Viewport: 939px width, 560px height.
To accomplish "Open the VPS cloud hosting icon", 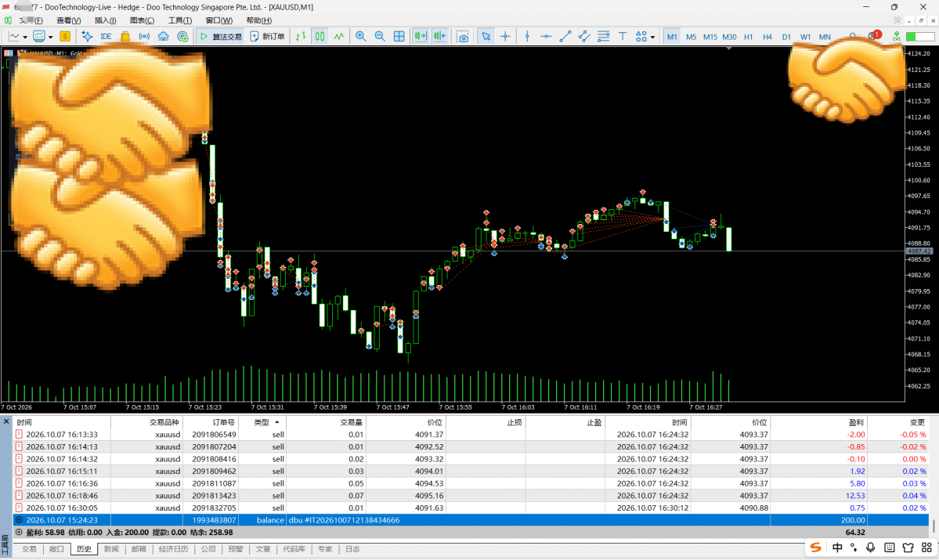I will click(164, 37).
